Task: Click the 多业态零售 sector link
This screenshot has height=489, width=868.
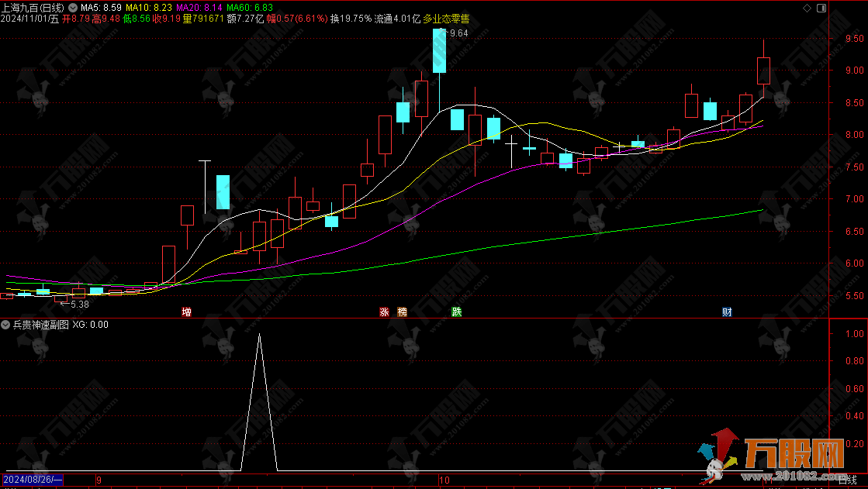Action: pyautogui.click(x=446, y=19)
